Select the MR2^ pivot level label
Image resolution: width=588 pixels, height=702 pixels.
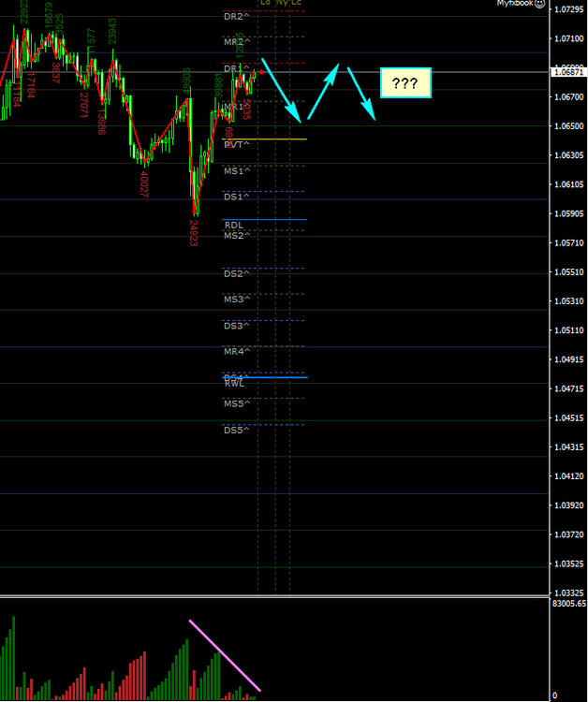pos(237,42)
